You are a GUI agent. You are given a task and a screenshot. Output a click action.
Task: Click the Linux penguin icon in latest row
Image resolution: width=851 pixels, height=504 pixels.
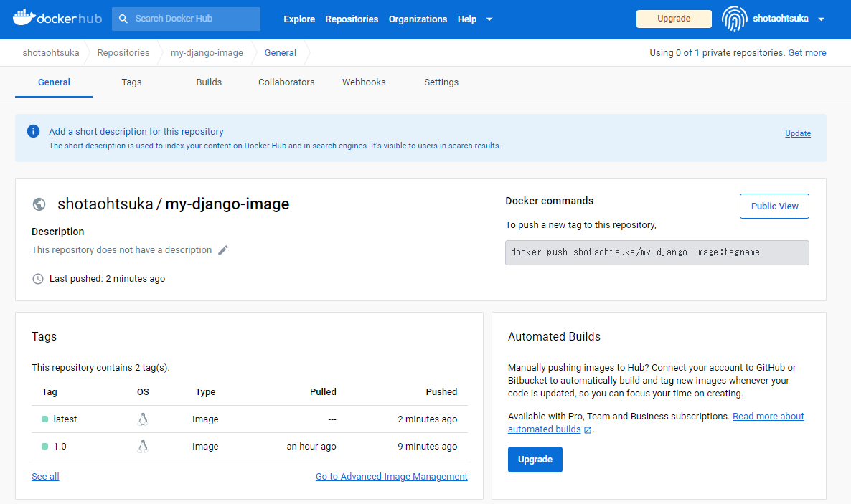click(x=143, y=419)
